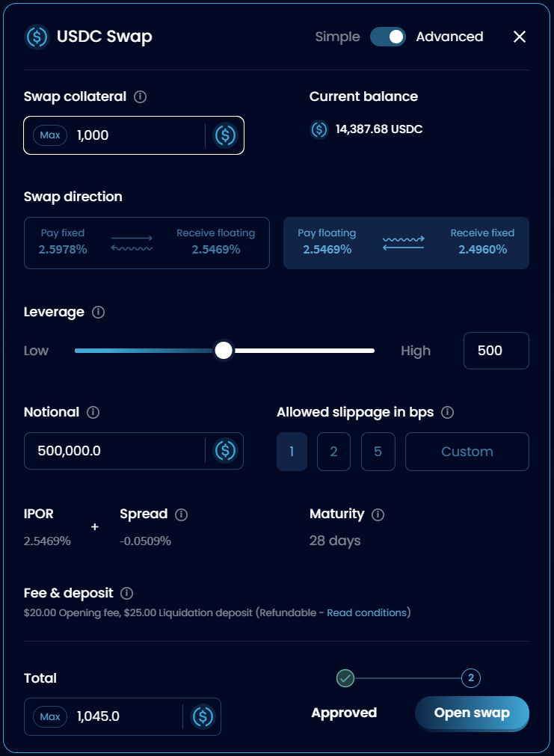Viewport: 554px width, 756px height.
Task: Click USDC icon beside current balance
Action: [x=318, y=129]
